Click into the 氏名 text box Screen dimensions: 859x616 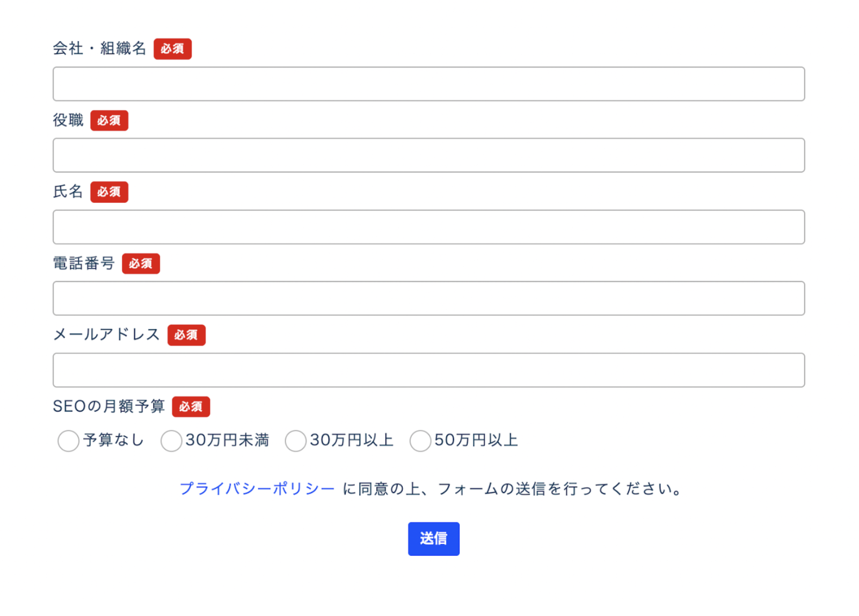428,227
